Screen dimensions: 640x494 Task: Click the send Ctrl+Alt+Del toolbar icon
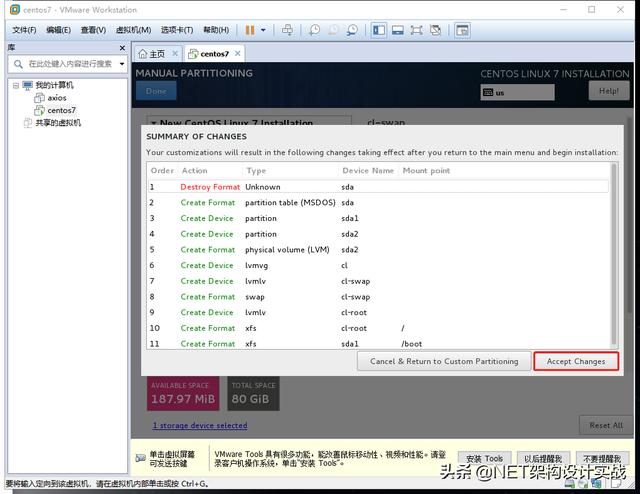coord(287,30)
